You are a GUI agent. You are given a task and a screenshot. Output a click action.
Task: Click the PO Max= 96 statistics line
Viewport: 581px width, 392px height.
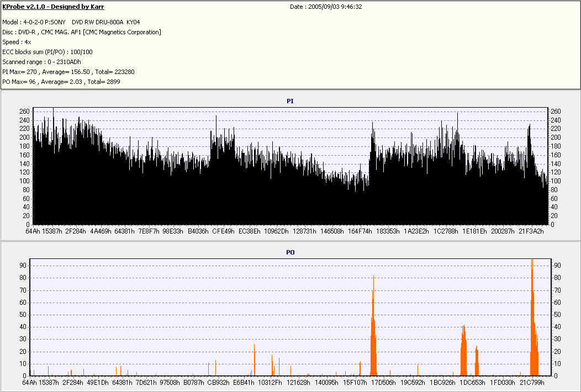coord(61,82)
